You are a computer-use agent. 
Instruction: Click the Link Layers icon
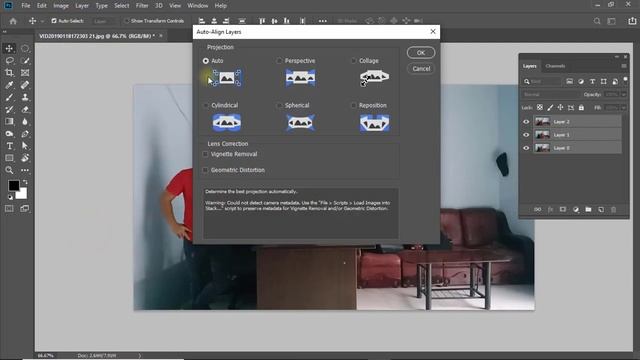tap(538, 209)
